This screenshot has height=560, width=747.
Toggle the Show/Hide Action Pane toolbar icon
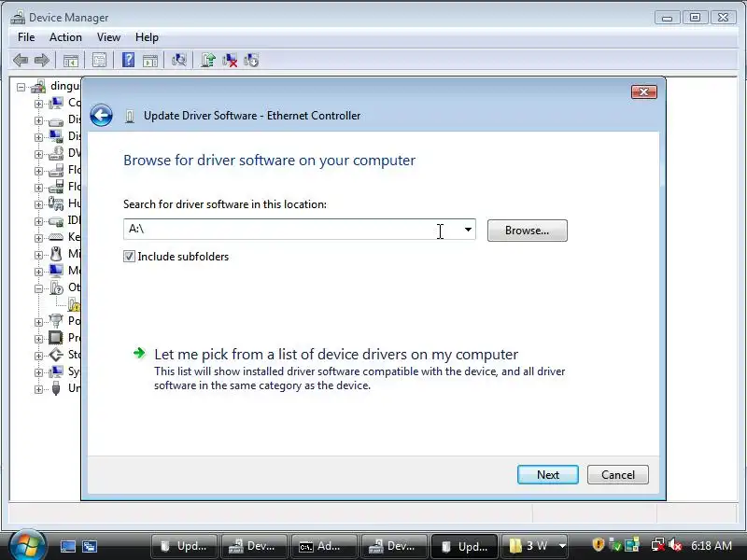(150, 61)
